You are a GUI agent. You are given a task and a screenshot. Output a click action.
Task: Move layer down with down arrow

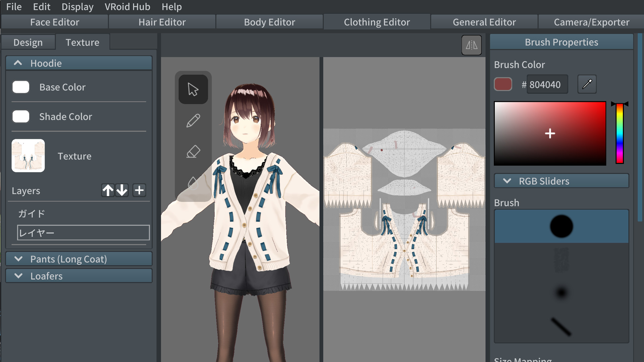click(x=123, y=190)
